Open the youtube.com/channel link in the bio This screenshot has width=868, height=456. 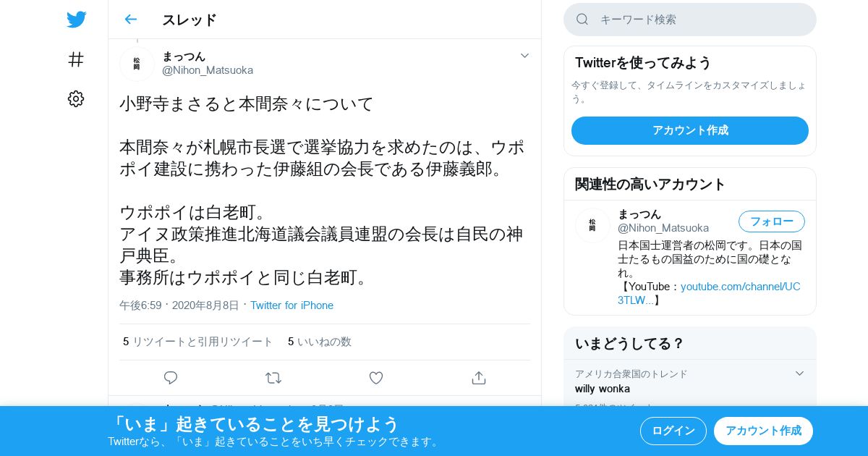(x=709, y=293)
